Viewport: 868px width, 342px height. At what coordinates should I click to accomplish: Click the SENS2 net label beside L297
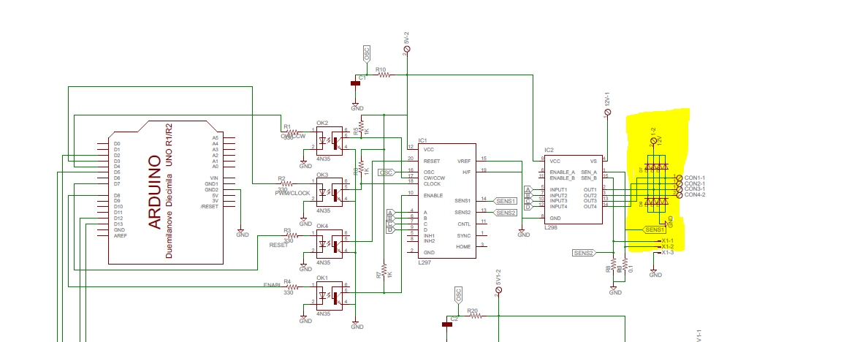click(504, 213)
